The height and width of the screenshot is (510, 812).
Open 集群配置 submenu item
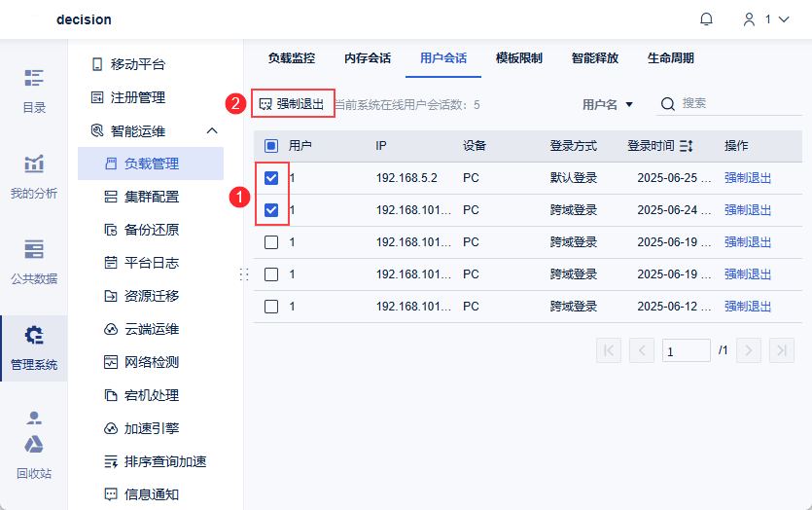point(142,197)
